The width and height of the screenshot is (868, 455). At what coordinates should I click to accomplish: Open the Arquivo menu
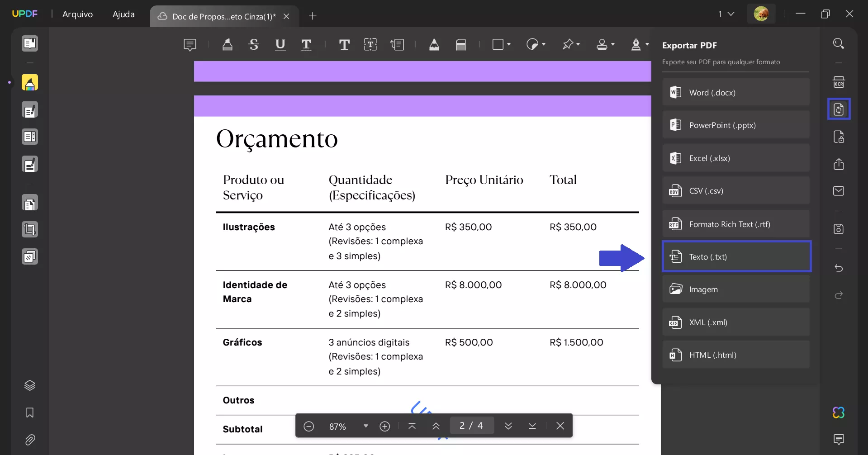[x=78, y=14]
